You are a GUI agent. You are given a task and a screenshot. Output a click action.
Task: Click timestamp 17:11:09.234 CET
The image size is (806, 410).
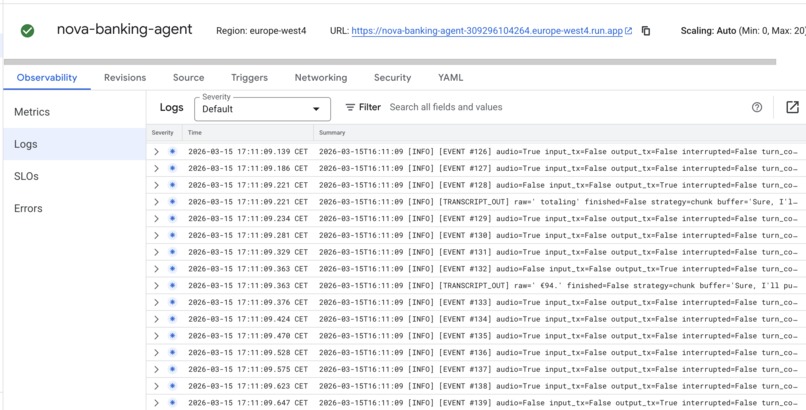248,218
